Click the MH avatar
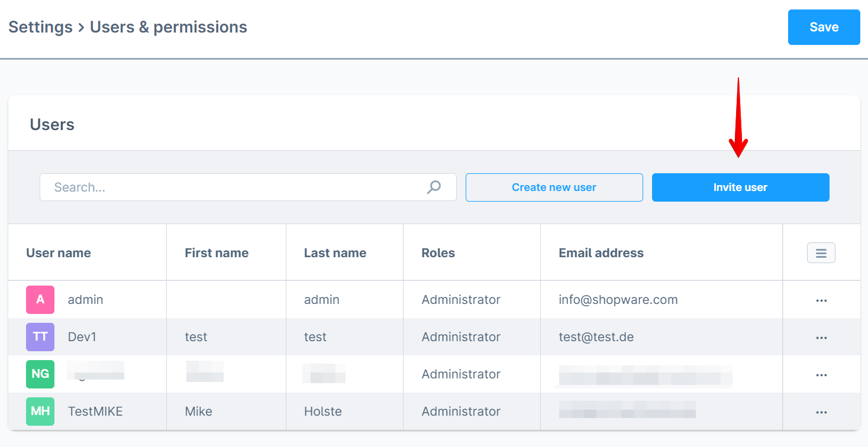 click(40, 412)
